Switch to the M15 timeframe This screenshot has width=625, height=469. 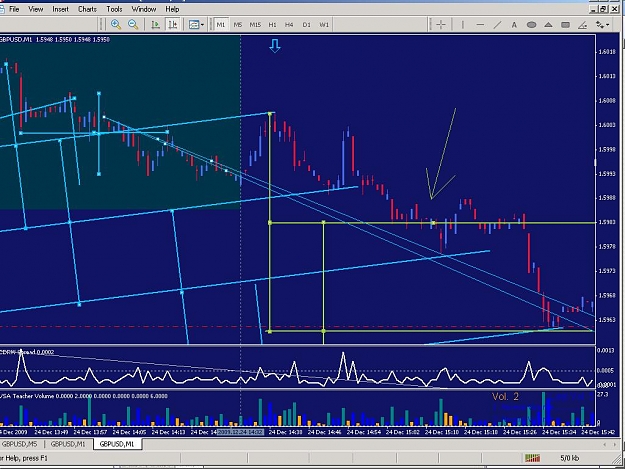coord(255,25)
